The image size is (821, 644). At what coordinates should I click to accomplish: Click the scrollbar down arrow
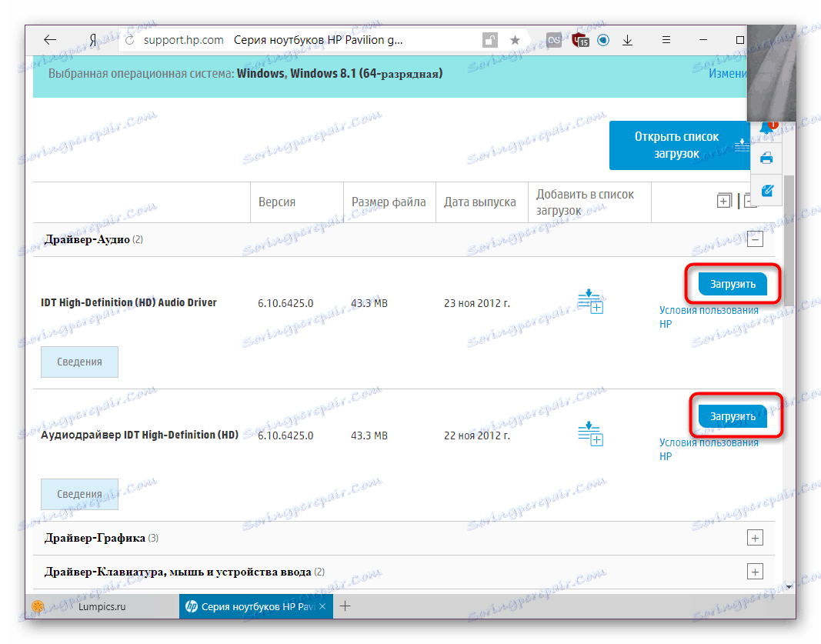[789, 587]
